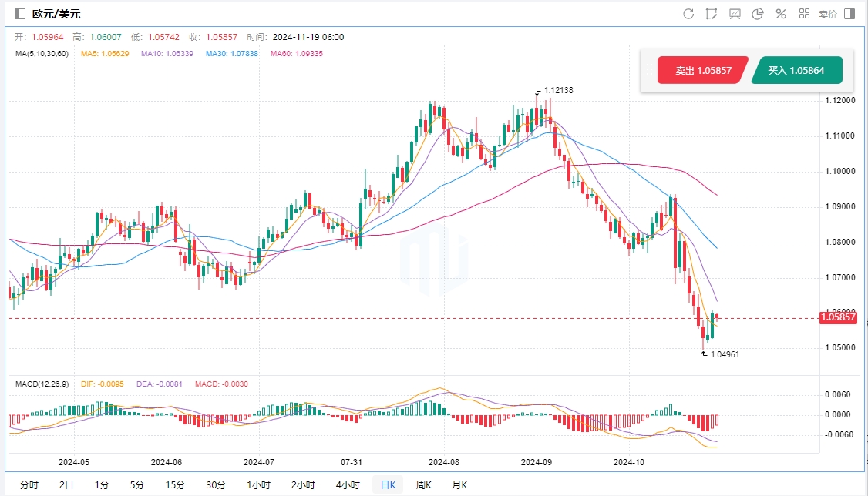Toggle the left sidebar panel icon

(20, 14)
